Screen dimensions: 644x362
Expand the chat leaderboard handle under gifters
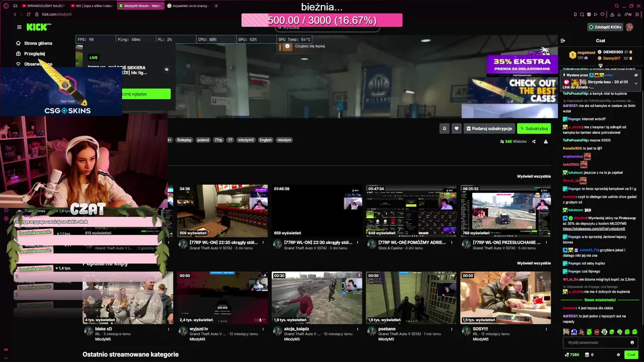click(x=600, y=66)
